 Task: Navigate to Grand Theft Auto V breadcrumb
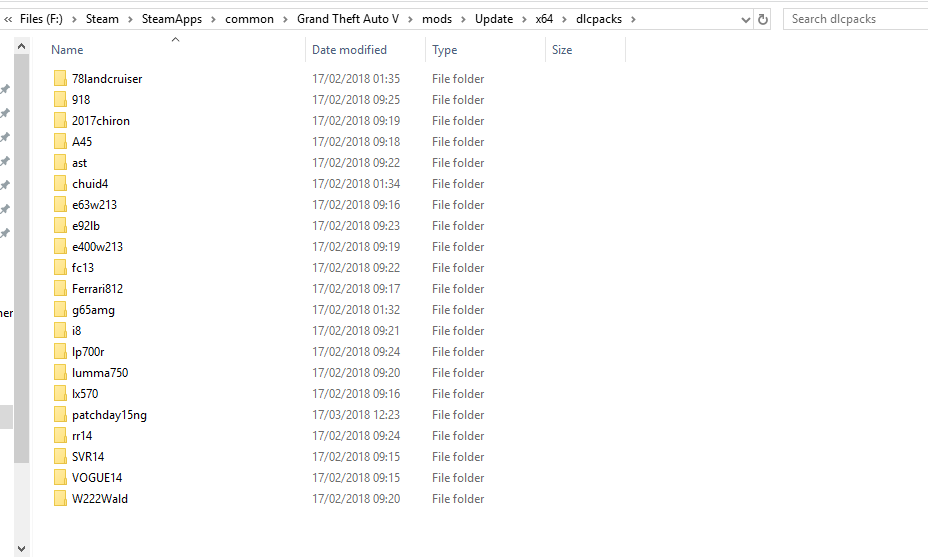point(348,19)
